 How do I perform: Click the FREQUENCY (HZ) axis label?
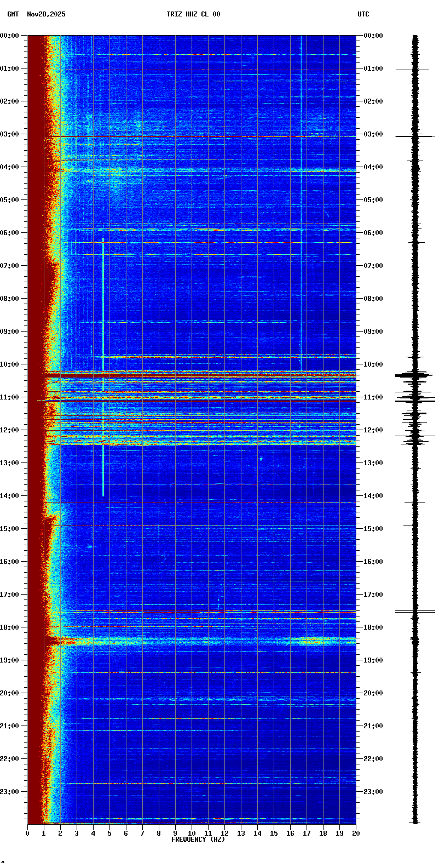coord(198,840)
